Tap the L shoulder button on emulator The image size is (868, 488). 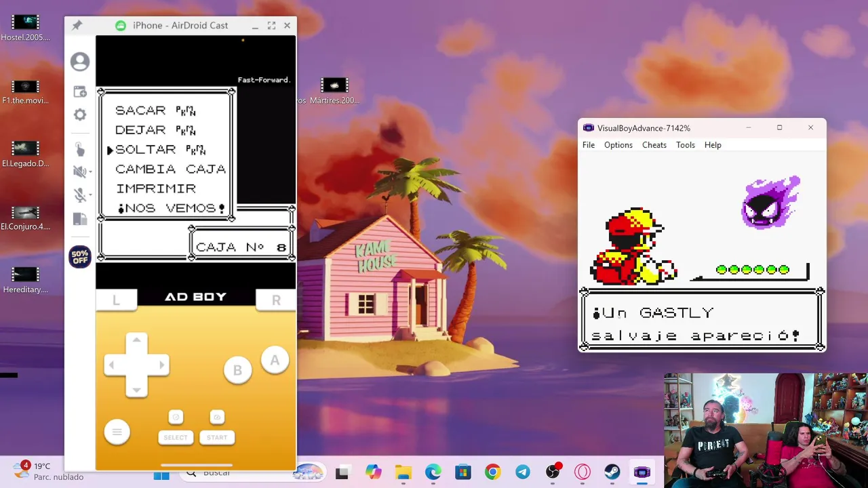coord(116,300)
